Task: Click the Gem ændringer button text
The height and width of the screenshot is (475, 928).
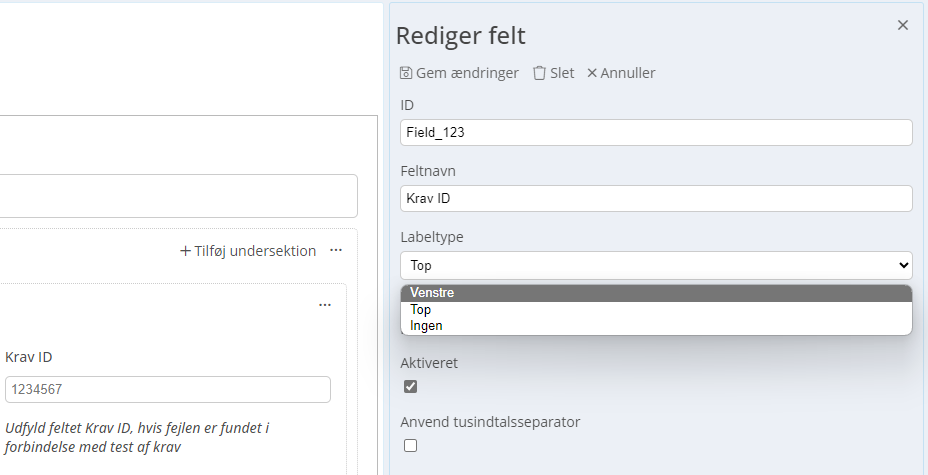Action: (x=467, y=73)
